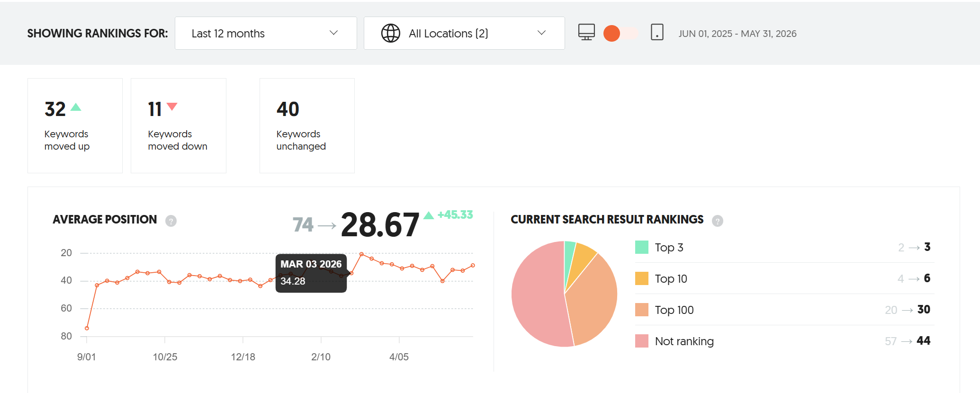Click the red down arrow beside 11

tap(172, 107)
